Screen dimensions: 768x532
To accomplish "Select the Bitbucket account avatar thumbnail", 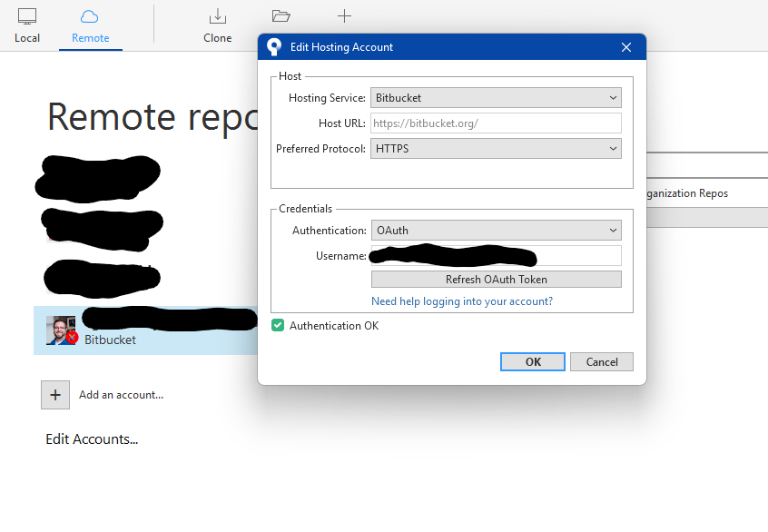I will (x=61, y=330).
